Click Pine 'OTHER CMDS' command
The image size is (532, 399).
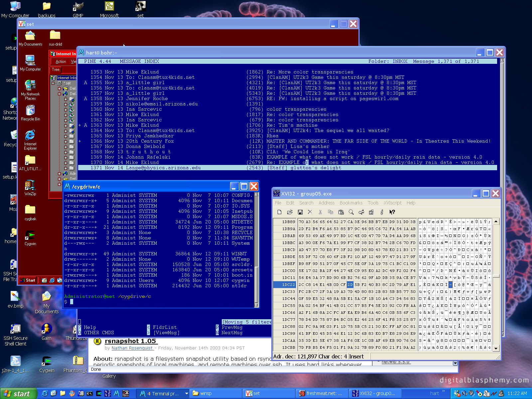coord(99,332)
